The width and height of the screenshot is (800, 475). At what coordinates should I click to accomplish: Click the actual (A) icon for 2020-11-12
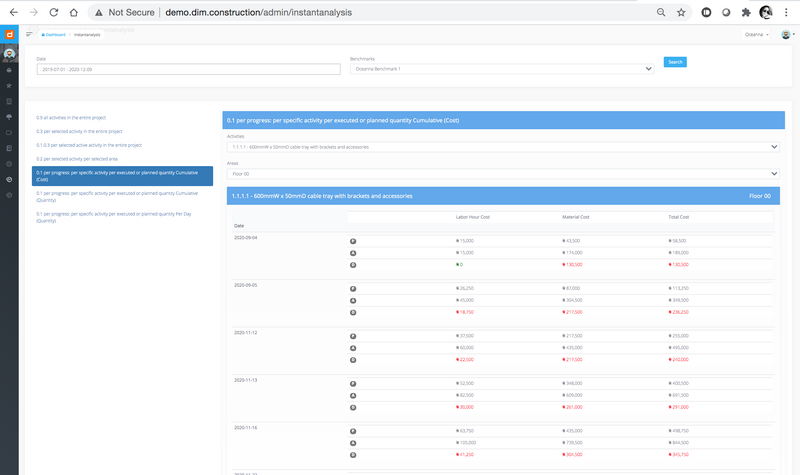coord(353,348)
